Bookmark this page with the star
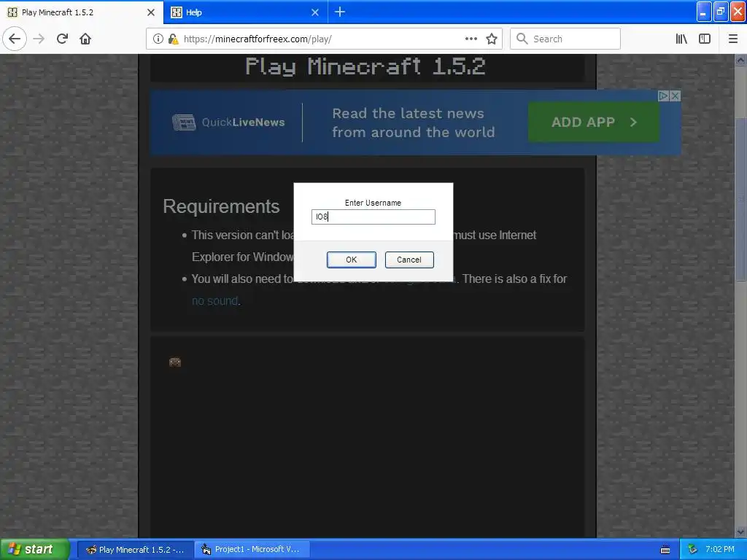 pyautogui.click(x=492, y=39)
